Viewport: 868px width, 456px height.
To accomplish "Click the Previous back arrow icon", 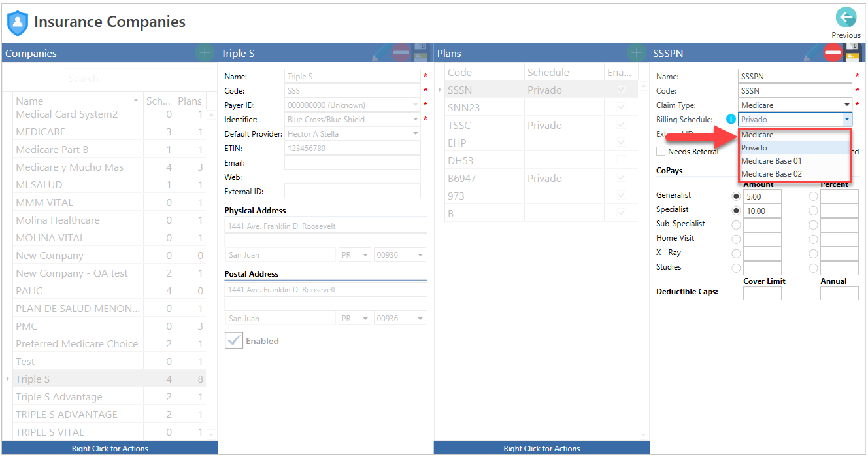I will (x=846, y=18).
